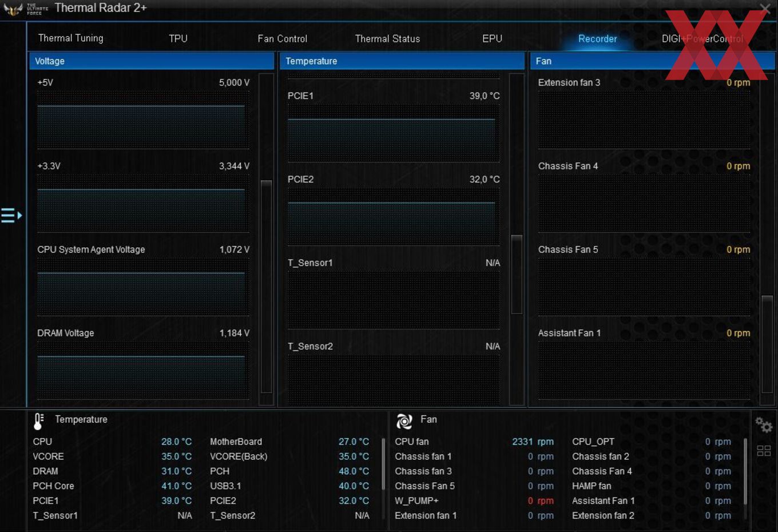This screenshot has height=532, width=778.
Task: Click PCH 48.0 °C value
Action: coord(354,471)
